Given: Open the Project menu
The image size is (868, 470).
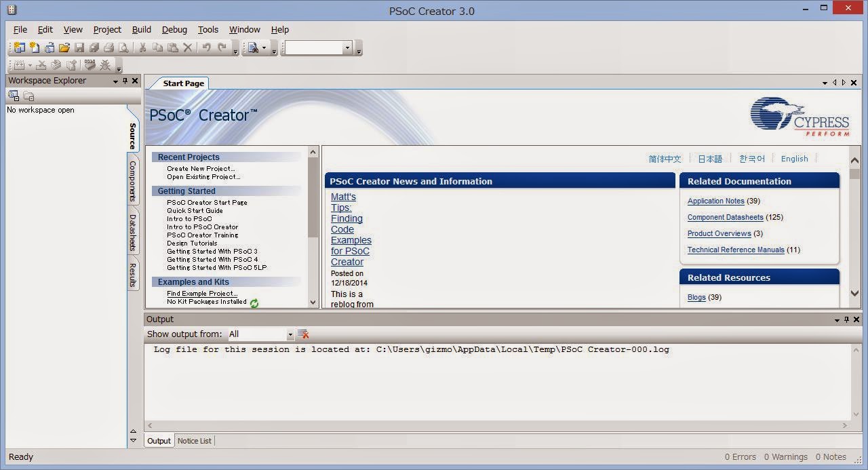Looking at the screenshot, I should (107, 29).
